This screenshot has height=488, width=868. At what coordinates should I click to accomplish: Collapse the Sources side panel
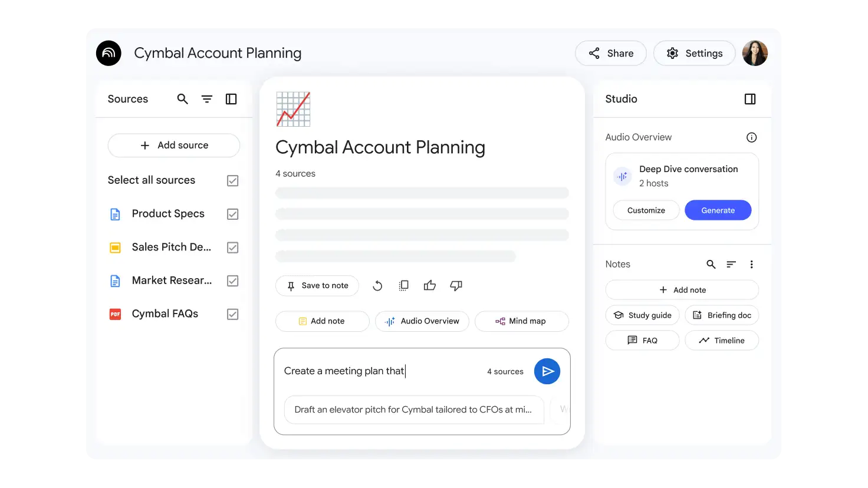click(231, 99)
